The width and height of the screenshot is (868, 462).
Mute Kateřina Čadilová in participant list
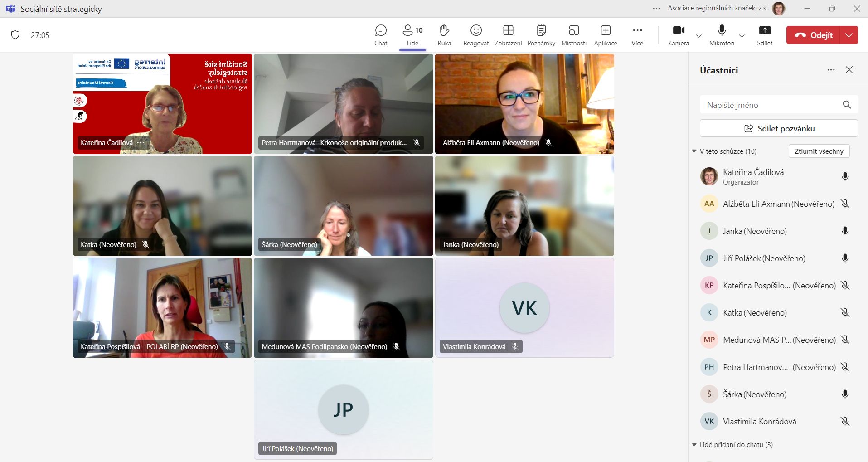coord(845,176)
